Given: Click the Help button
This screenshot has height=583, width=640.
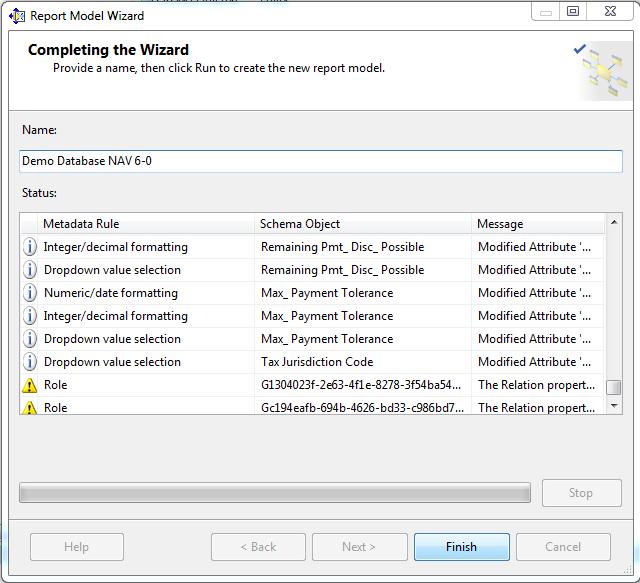Looking at the screenshot, I should tap(77, 547).
